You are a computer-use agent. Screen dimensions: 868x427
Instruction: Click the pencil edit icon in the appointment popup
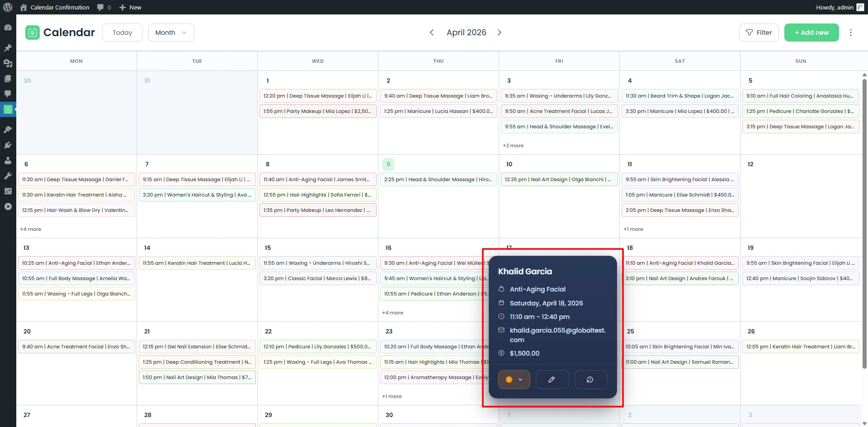tap(552, 380)
